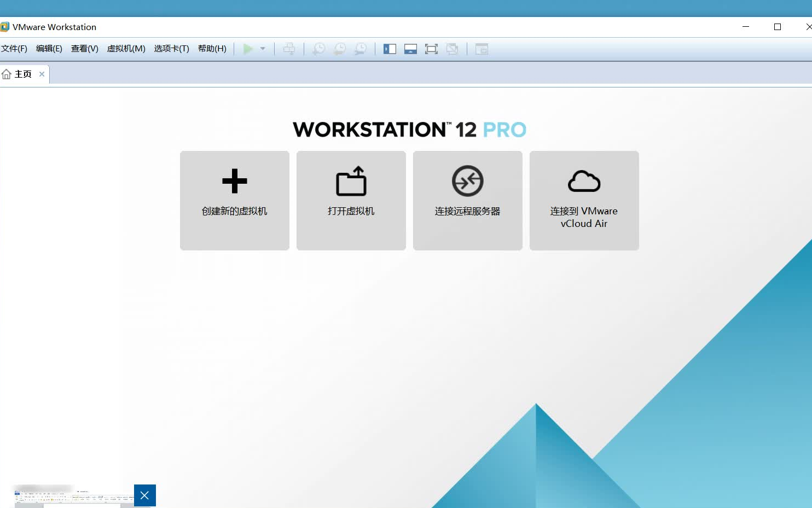The height and width of the screenshot is (508, 812).
Task: Click the 打开虚拟机 label
Action: [351, 211]
